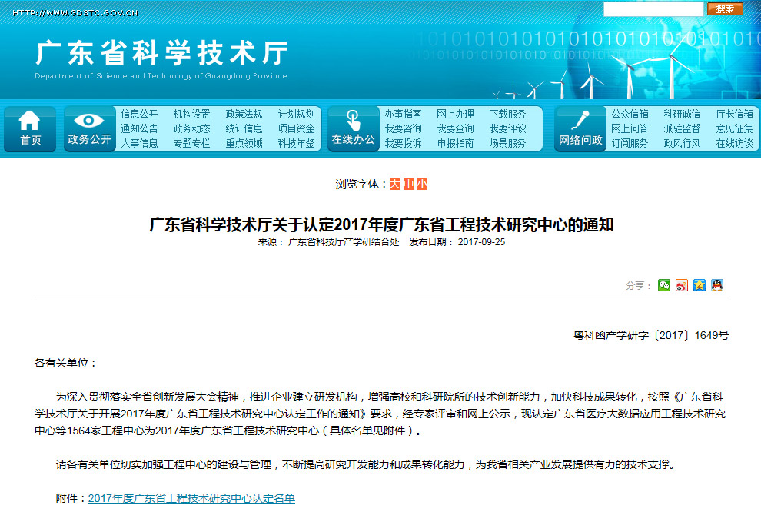Screen dimensions: 761x532
Task: Go to 办事指南 menu link
Action: pyautogui.click(x=403, y=114)
